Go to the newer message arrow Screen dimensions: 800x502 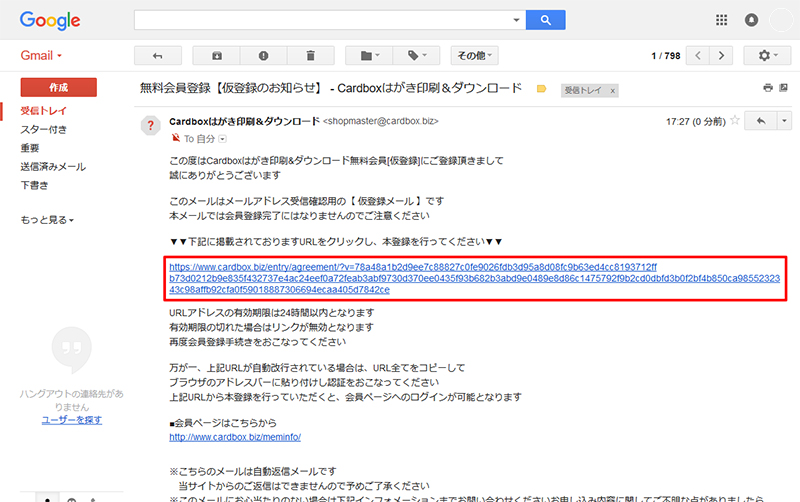point(698,56)
